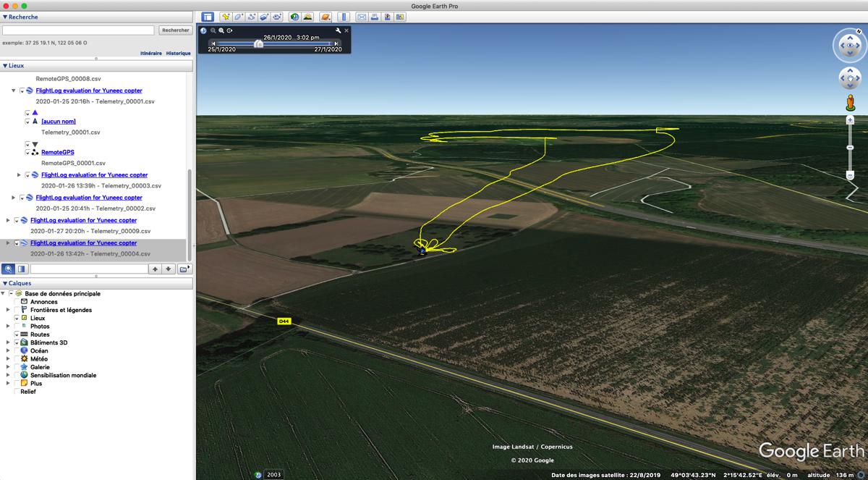Adjust the vertical zoom slider

[851, 148]
